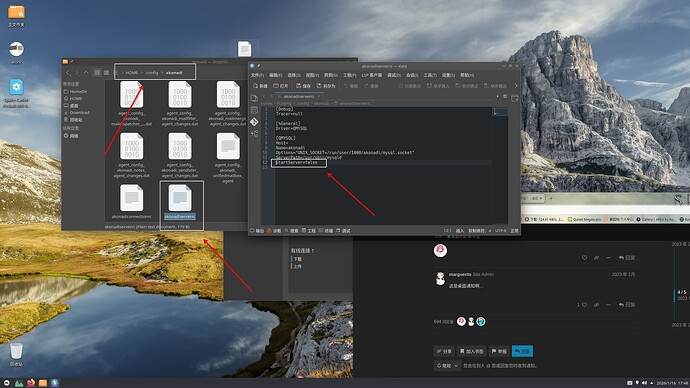Like marguerite's post with the heart icon
Screen dimensions: 690x388
pos(584,304)
